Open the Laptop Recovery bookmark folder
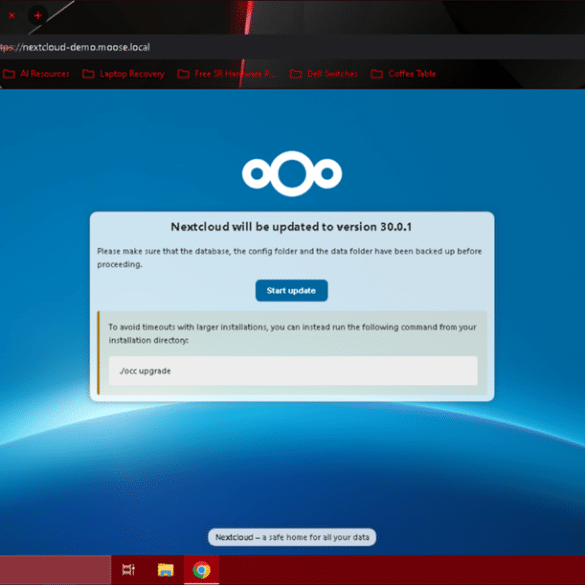 coord(123,74)
